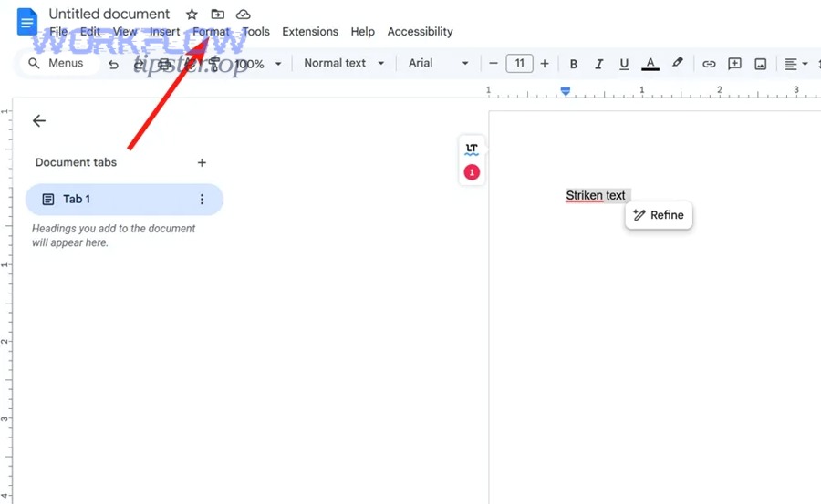Open the Arial font dropdown
The image size is (821, 504).
click(x=438, y=64)
